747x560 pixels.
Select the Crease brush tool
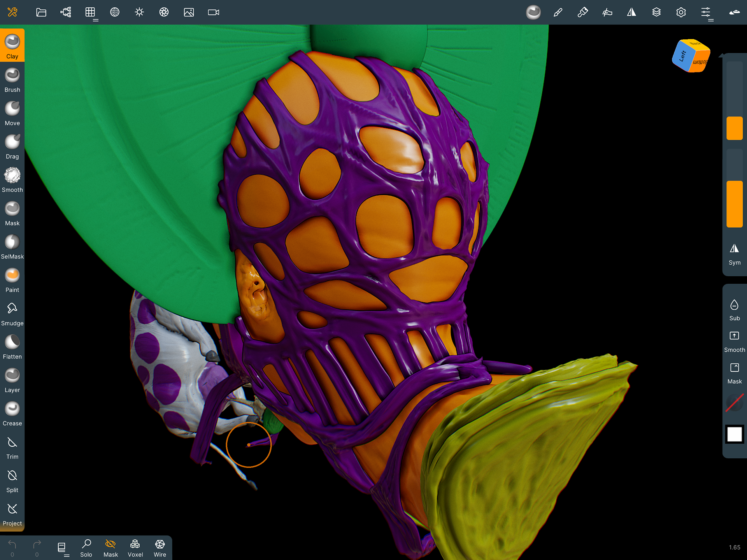[12, 413]
